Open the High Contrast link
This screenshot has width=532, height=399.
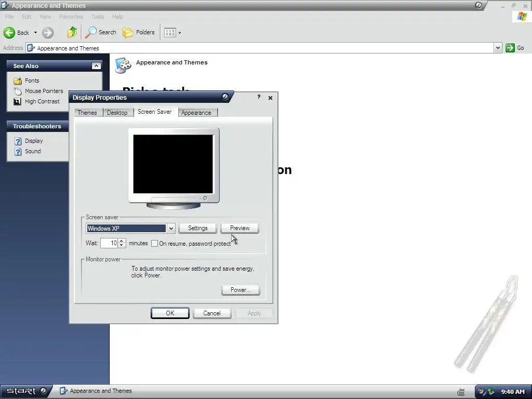(42, 101)
